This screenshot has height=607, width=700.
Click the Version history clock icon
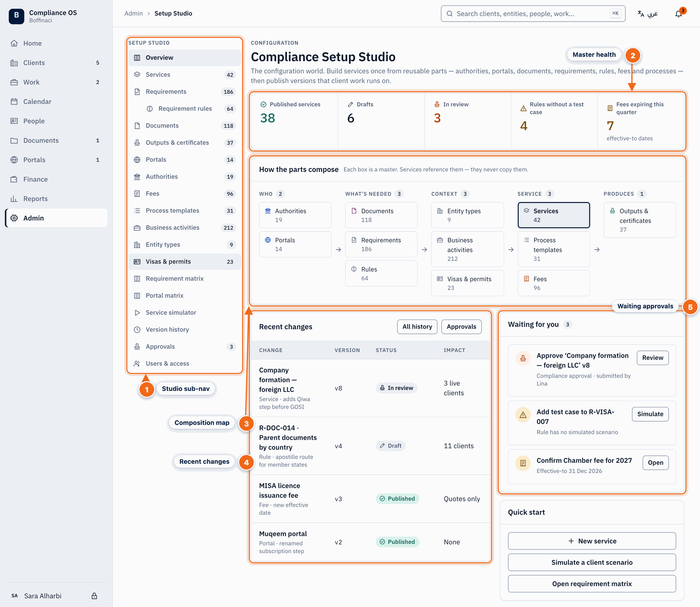tap(137, 330)
